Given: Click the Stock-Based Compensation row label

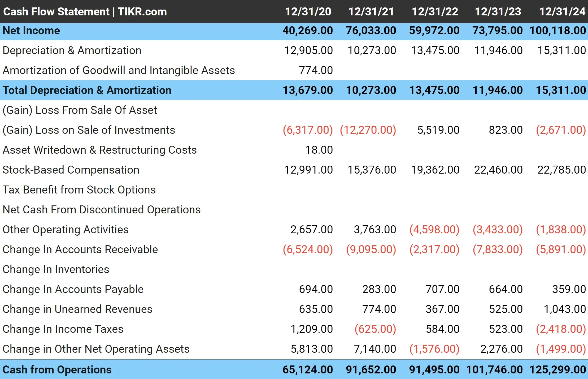Looking at the screenshot, I should [x=71, y=170].
